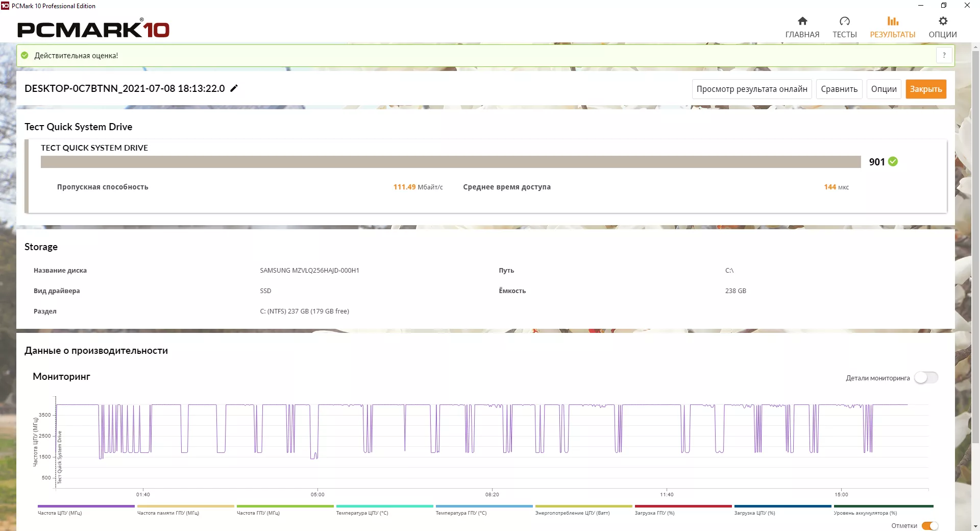Open the Опции gear icon
Screen dimensions: 980x531
tap(943, 21)
